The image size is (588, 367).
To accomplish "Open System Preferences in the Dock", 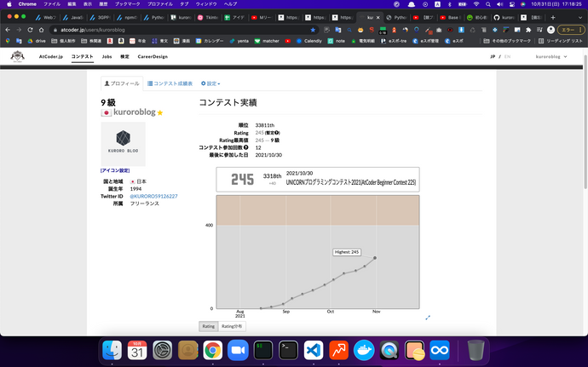I will (163, 351).
